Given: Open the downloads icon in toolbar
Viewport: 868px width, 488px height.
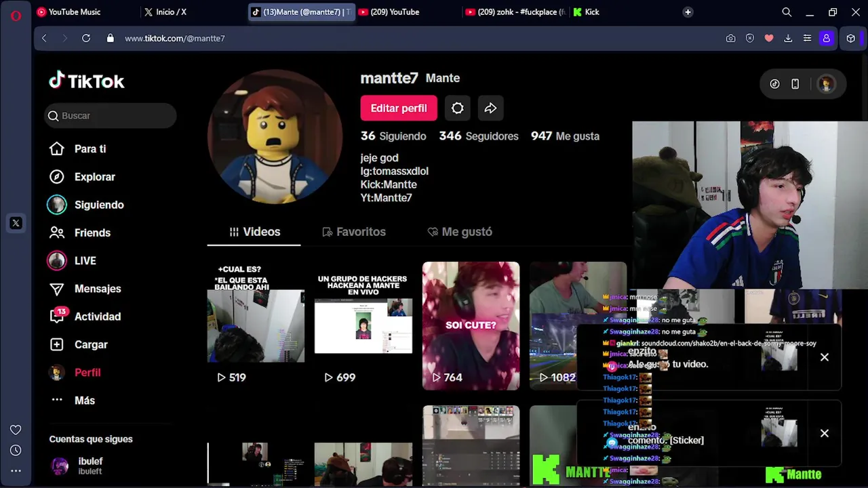Looking at the screenshot, I should [788, 39].
